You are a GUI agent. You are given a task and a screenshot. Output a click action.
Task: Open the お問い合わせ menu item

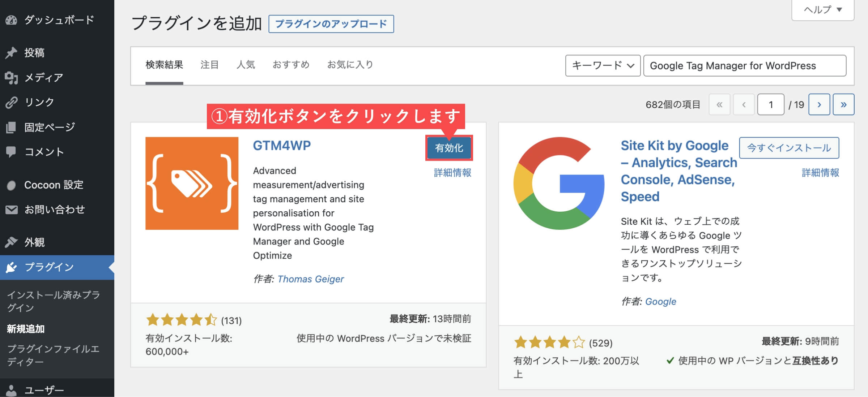pyautogui.click(x=57, y=210)
